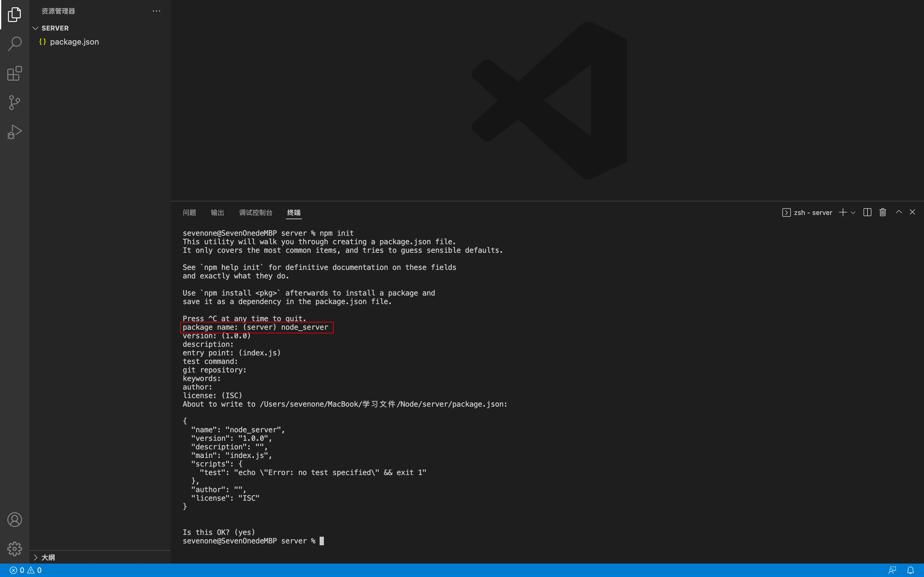Open notifications bell in status bar

click(910, 570)
